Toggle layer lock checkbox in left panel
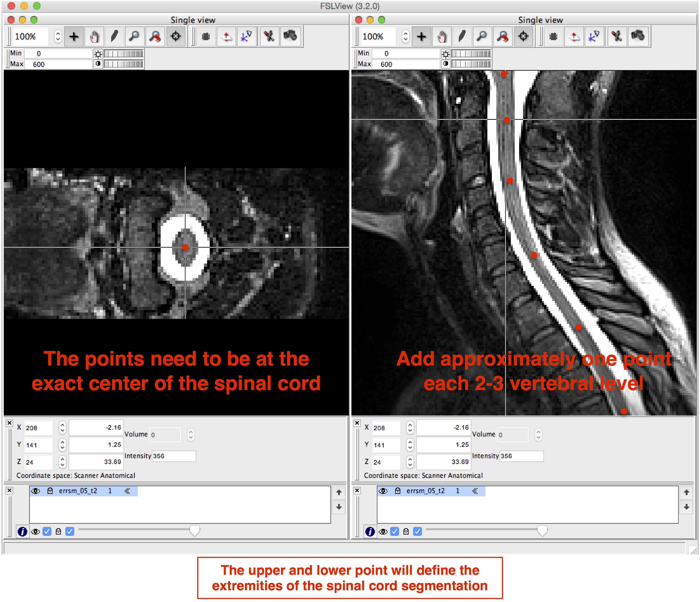The height and width of the screenshot is (602, 700). point(70,531)
